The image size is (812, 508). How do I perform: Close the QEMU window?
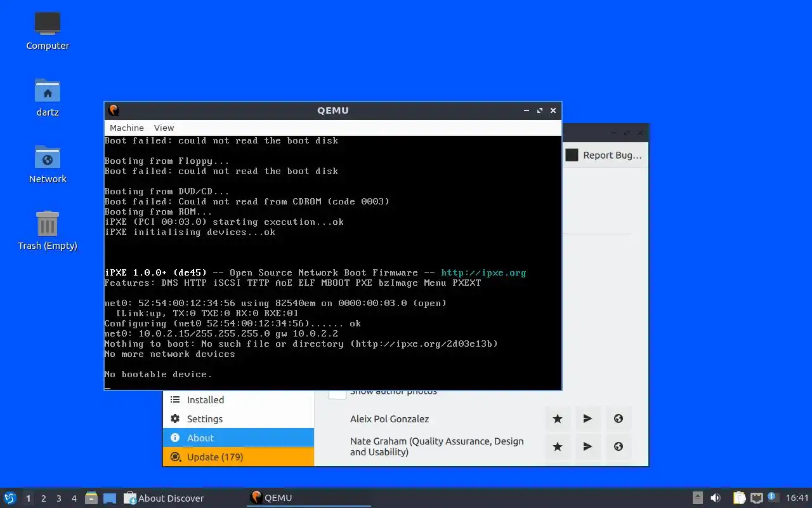click(x=553, y=110)
